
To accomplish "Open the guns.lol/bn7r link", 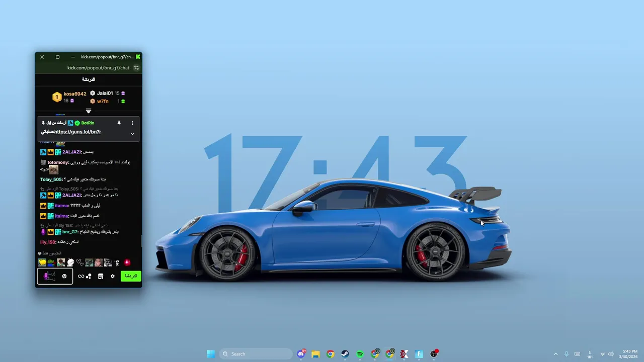I will click(x=77, y=132).
